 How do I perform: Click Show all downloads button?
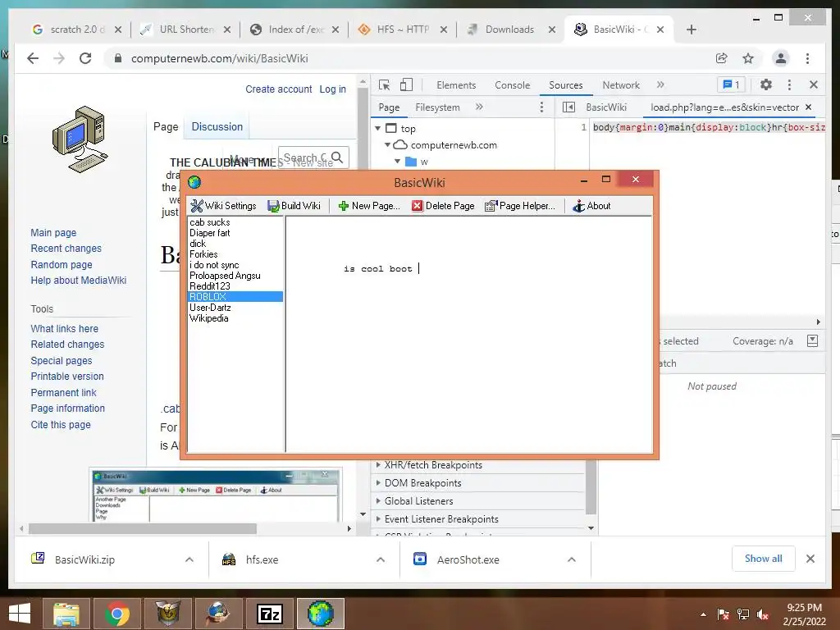[x=764, y=559]
